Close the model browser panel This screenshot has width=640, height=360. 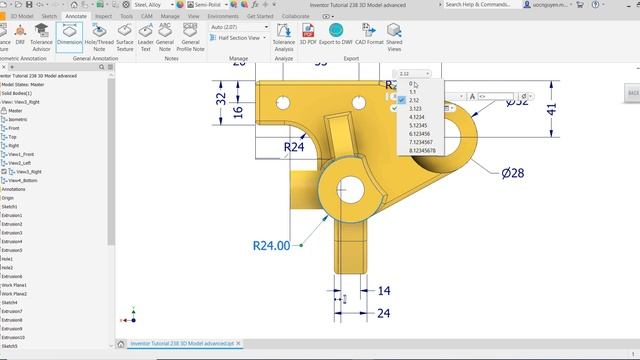tap(3, 67)
